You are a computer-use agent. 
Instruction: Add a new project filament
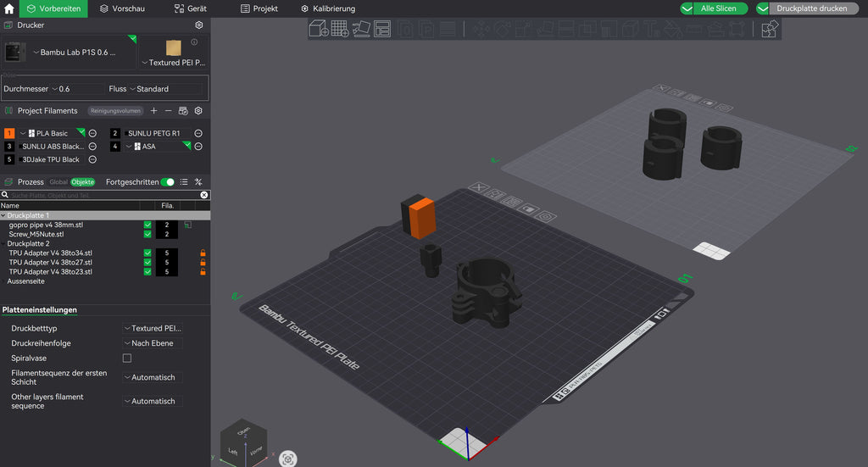tap(154, 111)
